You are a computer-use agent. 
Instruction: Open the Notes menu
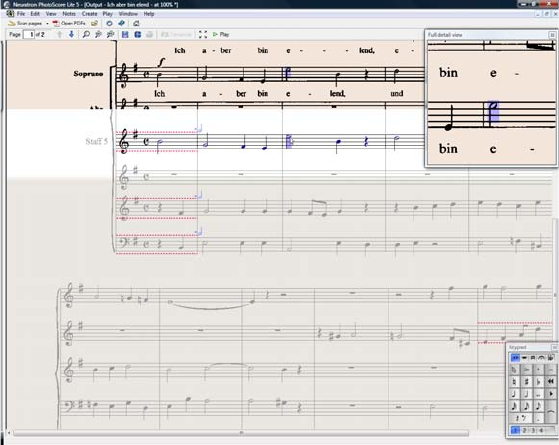click(x=69, y=14)
